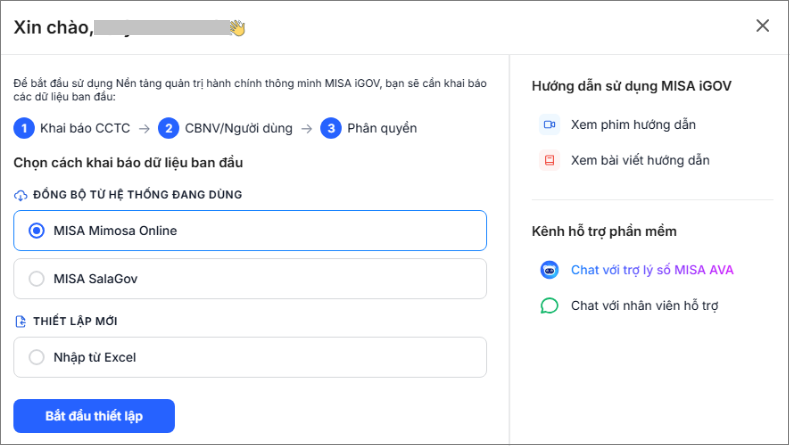Viewport: 790px width, 446px height.
Task: Click the cloud sync icon beside ĐỒNG BỘ heading
Action: [x=20, y=195]
